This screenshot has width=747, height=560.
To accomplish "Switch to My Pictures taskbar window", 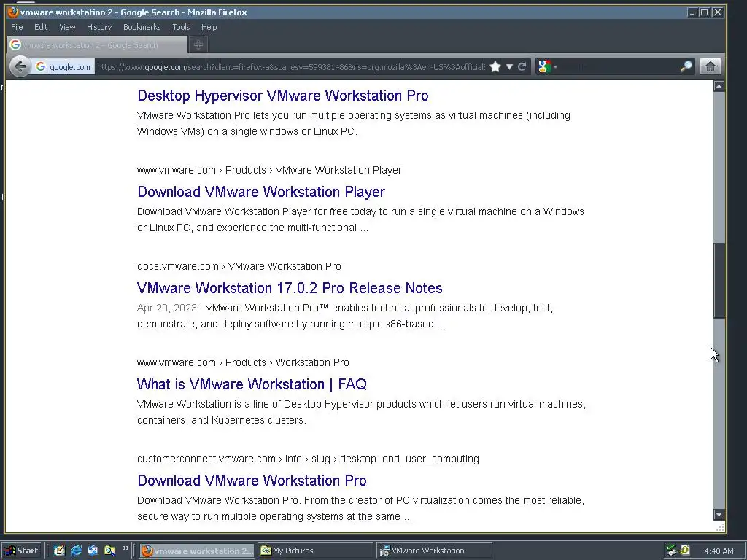I will 315,551.
